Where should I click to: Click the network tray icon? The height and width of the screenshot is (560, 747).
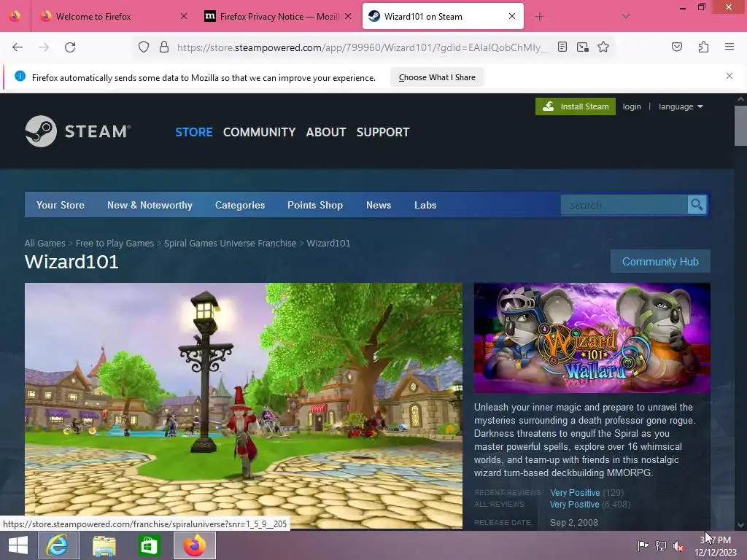click(660, 546)
